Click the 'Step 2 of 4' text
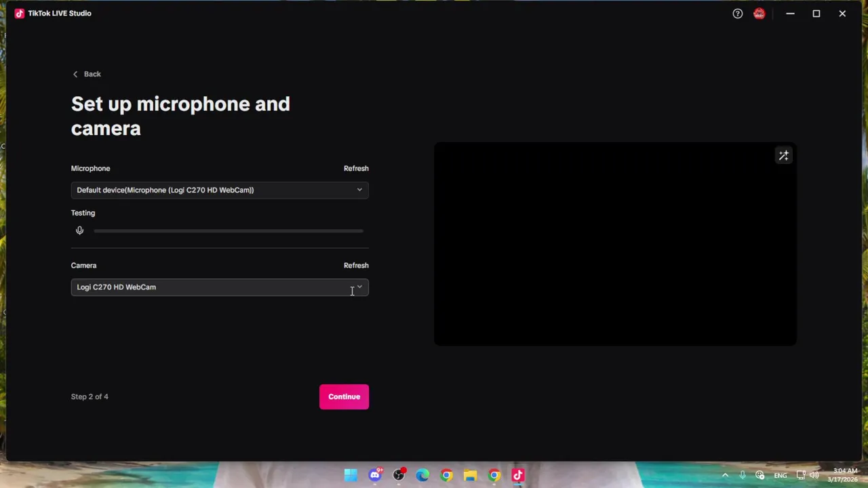This screenshot has width=868, height=488. (90, 396)
